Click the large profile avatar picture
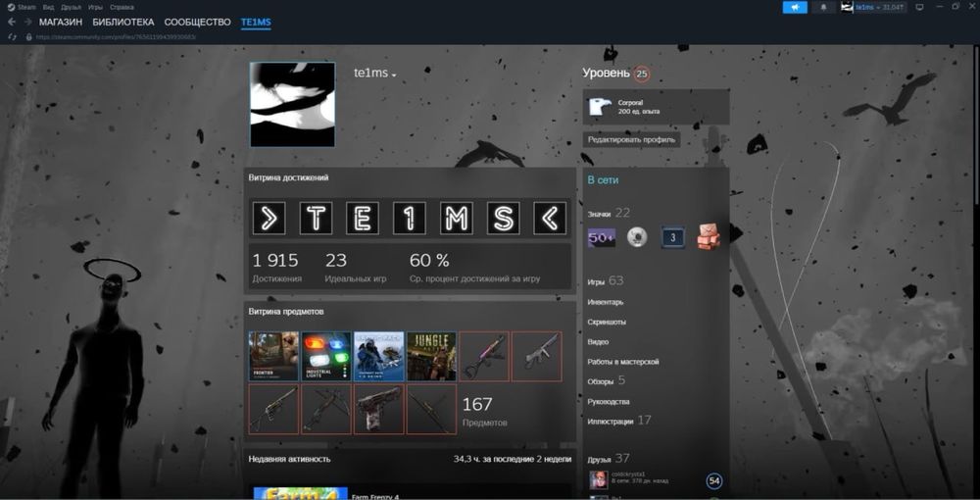The width and height of the screenshot is (980, 500). coord(292,104)
